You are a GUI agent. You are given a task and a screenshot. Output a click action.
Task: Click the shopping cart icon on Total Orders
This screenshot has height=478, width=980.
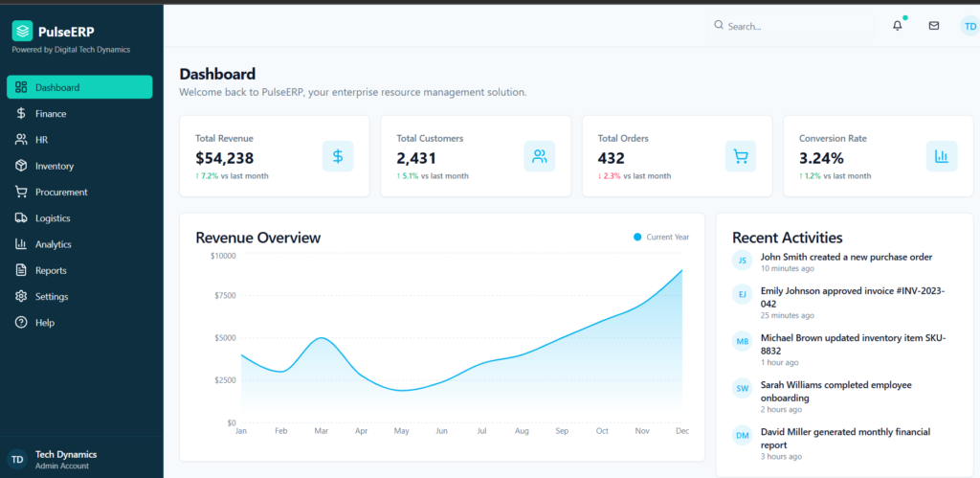pos(741,156)
